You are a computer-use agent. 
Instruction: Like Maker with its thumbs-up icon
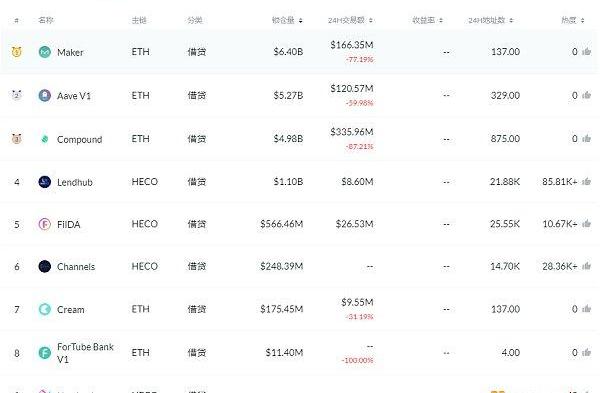point(586,51)
